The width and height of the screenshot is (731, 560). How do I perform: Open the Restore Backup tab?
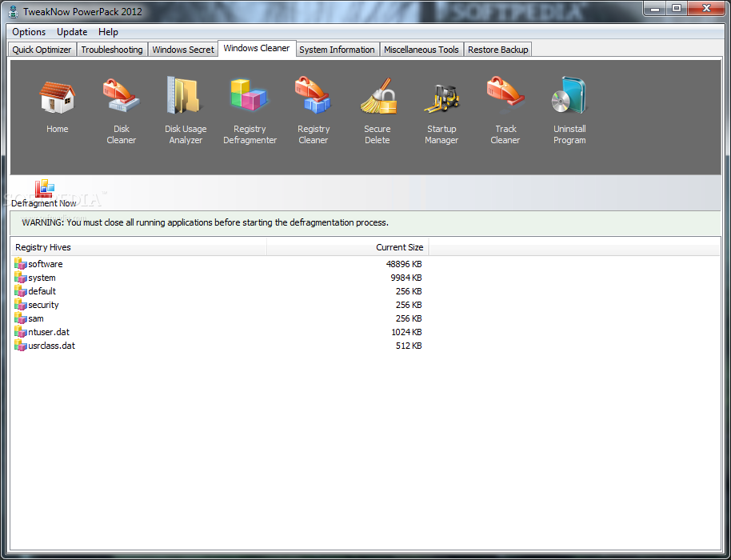498,50
